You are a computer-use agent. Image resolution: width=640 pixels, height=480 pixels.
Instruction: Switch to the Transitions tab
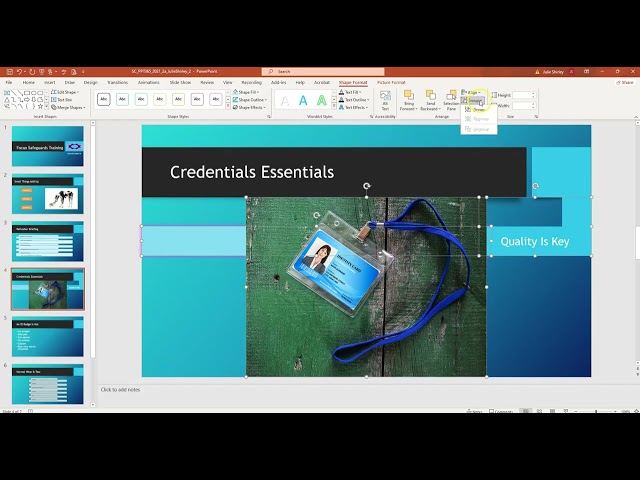118,82
